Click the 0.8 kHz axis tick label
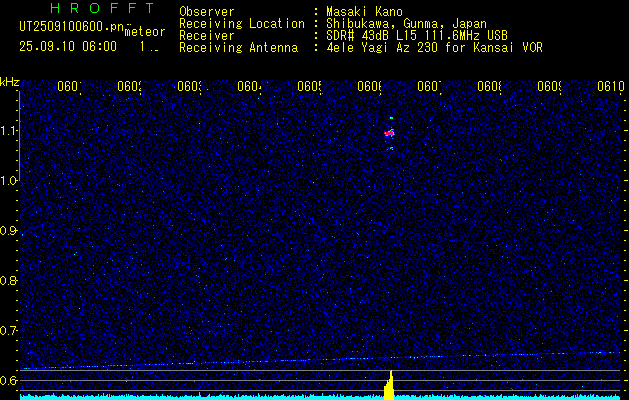The image size is (629, 400). [x=10, y=280]
